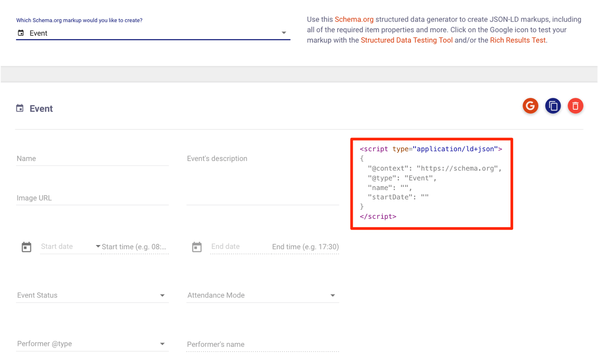Screen dimensions: 598x364
Task: Click the closing </script> tag
Action: tap(378, 216)
